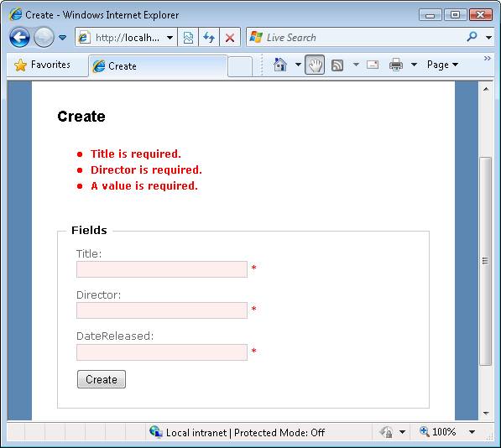Click the red Stop loading icon
This screenshot has height=448, width=501.
[230, 38]
